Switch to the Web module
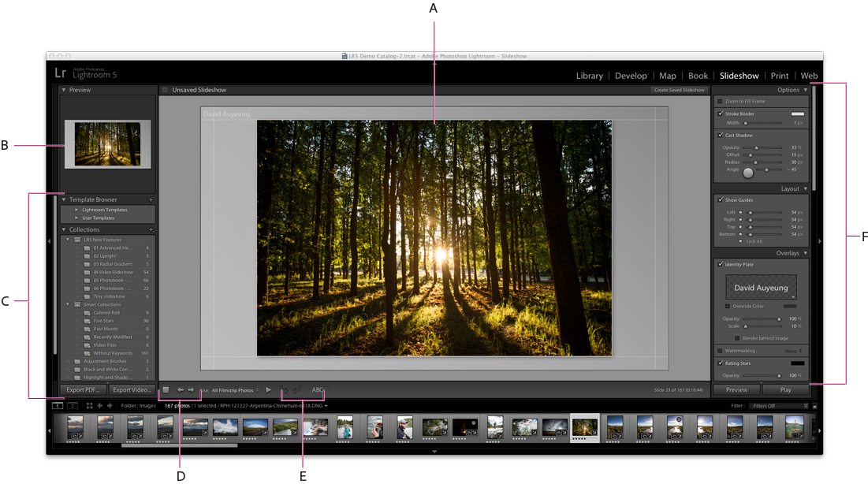The height and width of the screenshot is (484, 868). [x=809, y=76]
